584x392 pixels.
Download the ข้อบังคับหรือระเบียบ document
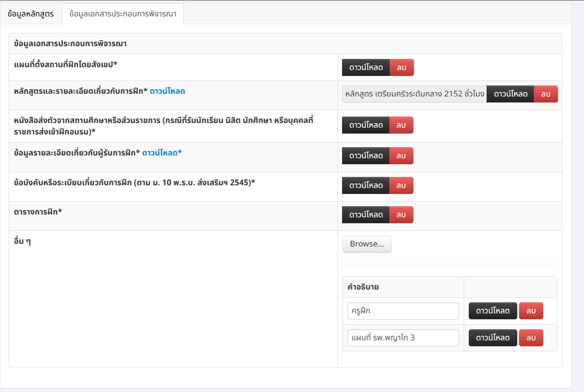click(366, 185)
